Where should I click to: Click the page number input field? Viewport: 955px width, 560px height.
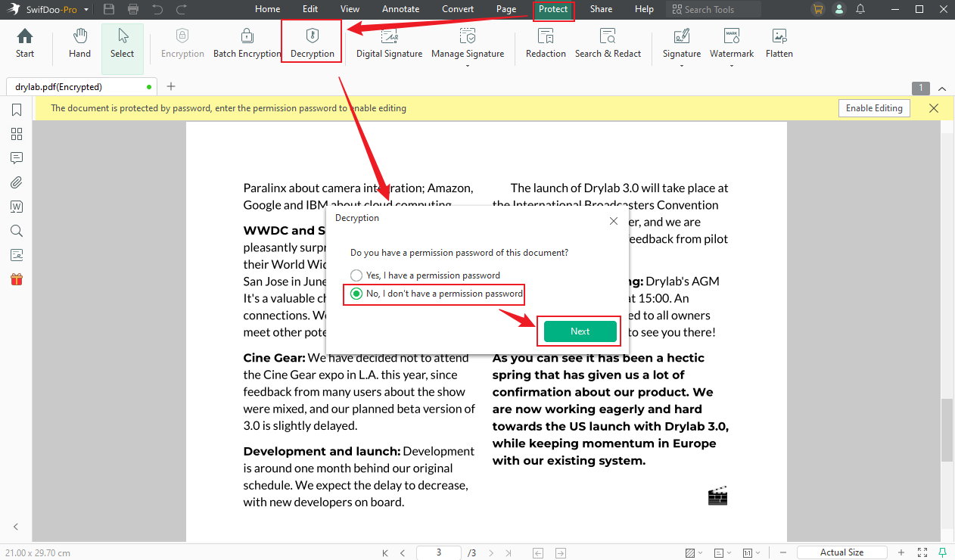438,552
